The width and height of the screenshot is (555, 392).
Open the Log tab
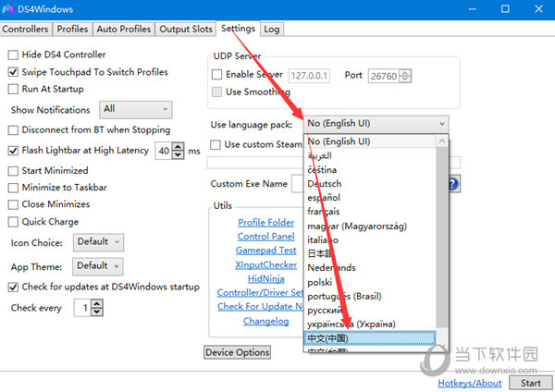coord(272,29)
